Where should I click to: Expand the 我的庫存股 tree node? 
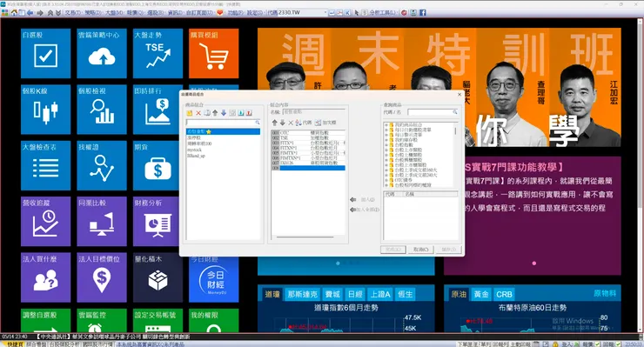[386, 140]
